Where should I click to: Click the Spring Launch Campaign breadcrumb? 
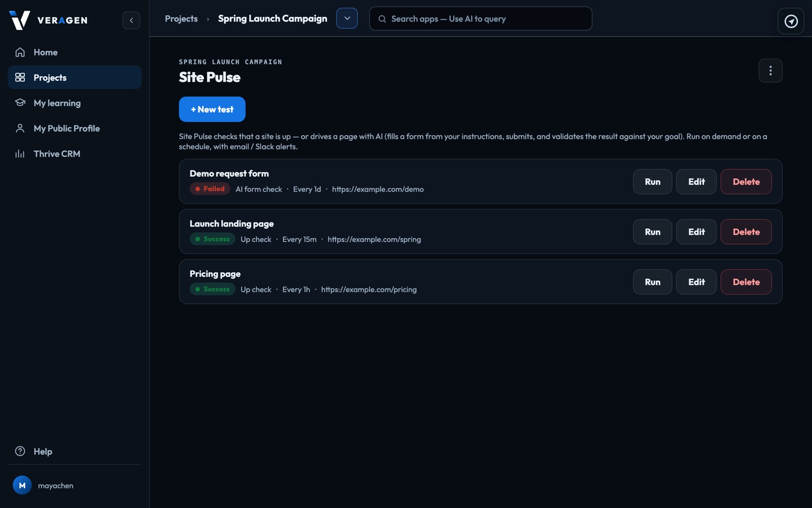point(273,19)
